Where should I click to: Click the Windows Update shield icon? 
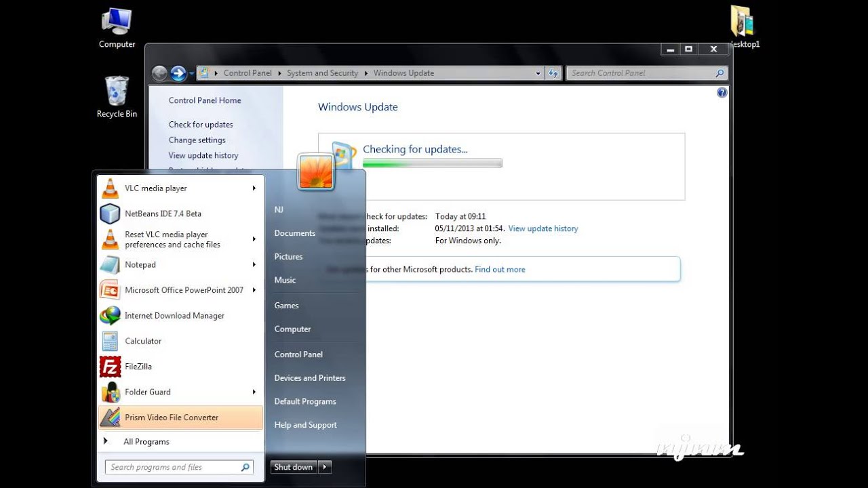(x=343, y=156)
